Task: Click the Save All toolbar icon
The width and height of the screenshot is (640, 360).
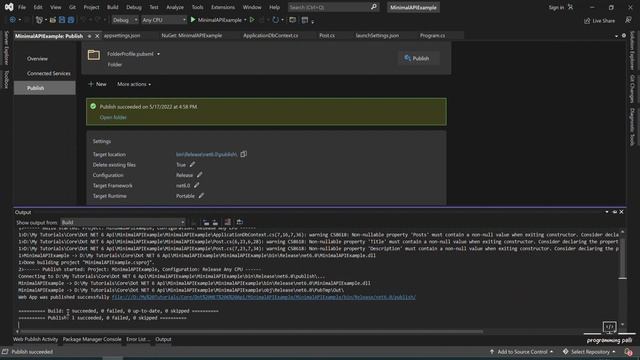Action: 71,20
